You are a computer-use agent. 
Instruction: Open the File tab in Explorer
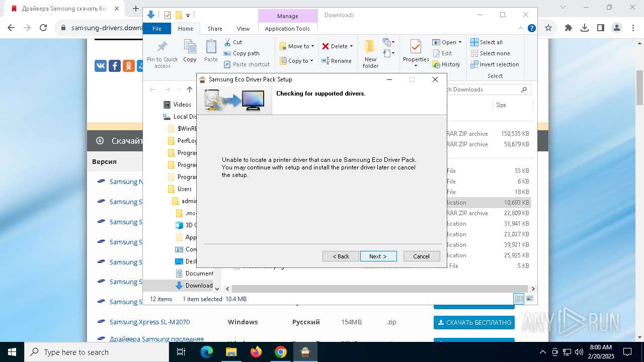[x=157, y=29]
